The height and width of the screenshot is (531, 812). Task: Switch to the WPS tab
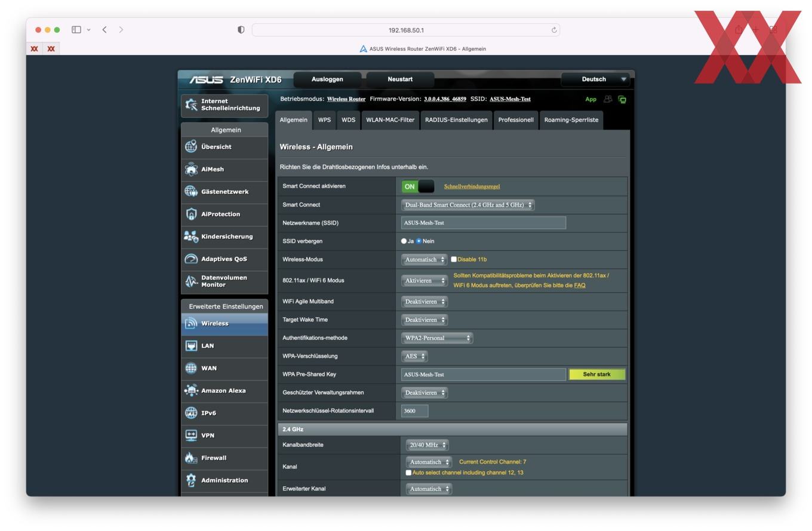coord(324,120)
